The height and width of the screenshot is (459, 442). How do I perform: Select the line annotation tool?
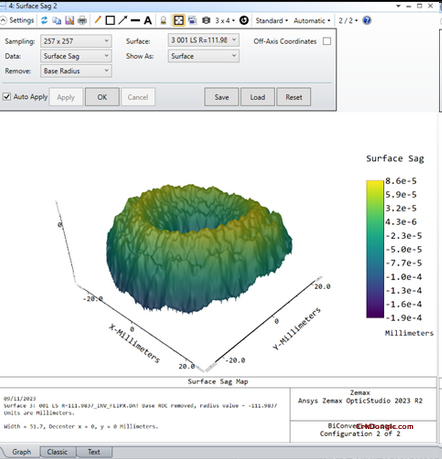pyautogui.click(x=135, y=21)
